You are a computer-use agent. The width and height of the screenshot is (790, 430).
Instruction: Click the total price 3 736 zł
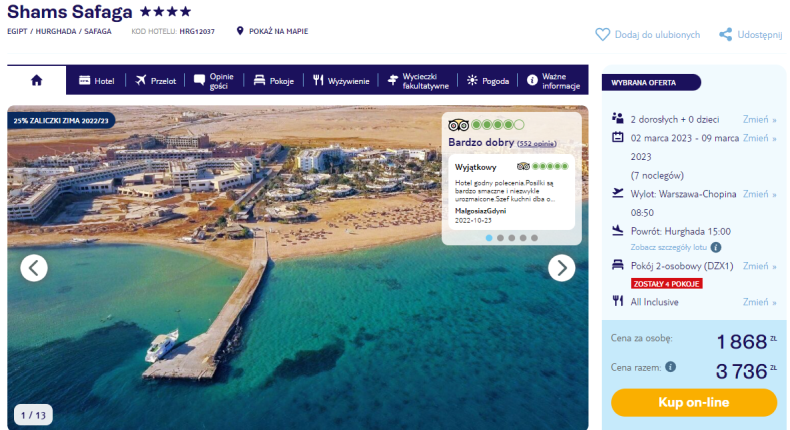tap(746, 372)
